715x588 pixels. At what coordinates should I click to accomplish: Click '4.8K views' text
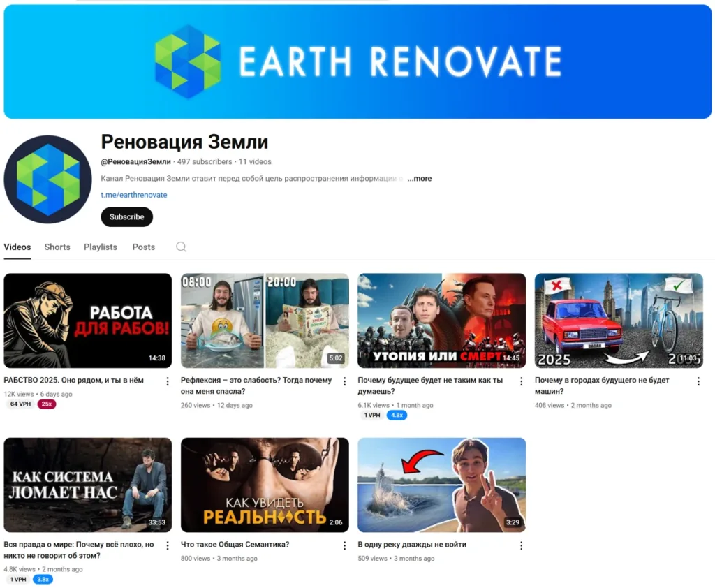coord(20,569)
